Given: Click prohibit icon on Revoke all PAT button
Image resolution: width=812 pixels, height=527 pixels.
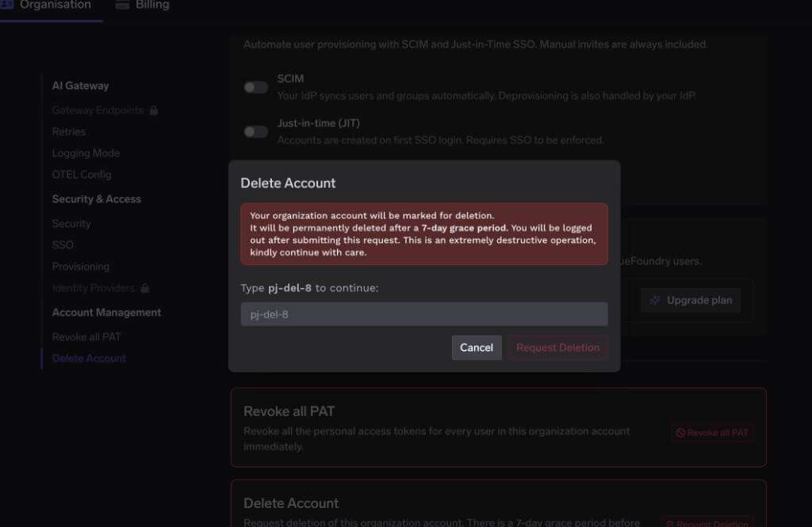Looking at the screenshot, I should pos(680,433).
